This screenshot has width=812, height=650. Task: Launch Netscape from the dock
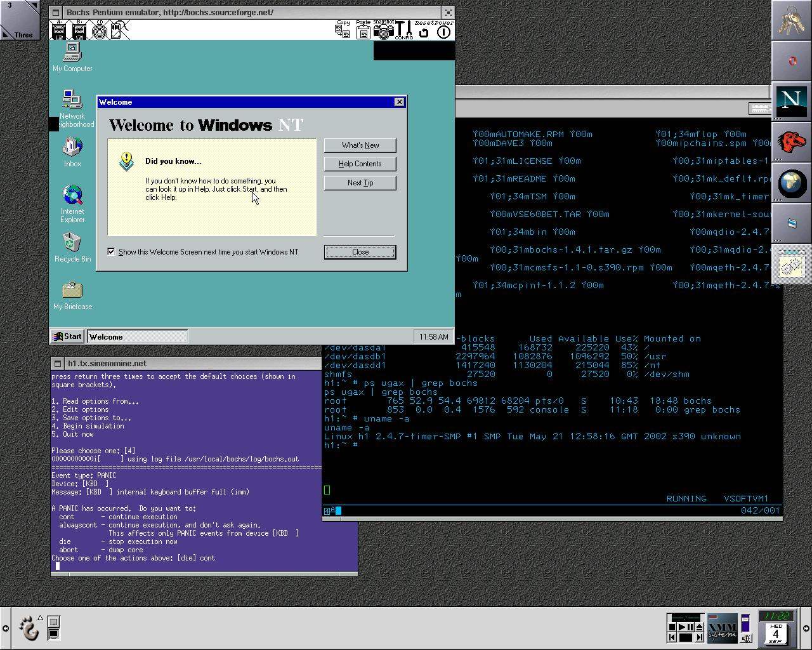791,100
